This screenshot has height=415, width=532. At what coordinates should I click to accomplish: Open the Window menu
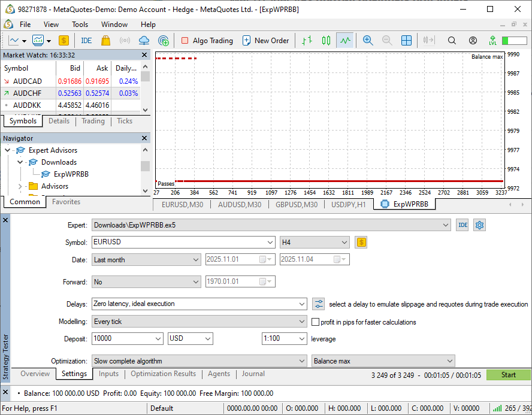[114, 25]
